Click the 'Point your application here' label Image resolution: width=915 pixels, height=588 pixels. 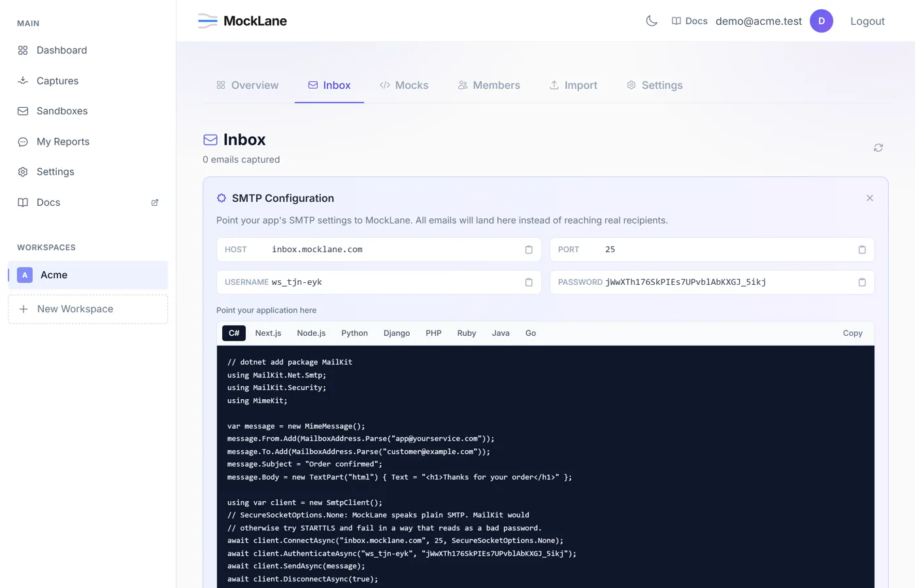[266, 310]
